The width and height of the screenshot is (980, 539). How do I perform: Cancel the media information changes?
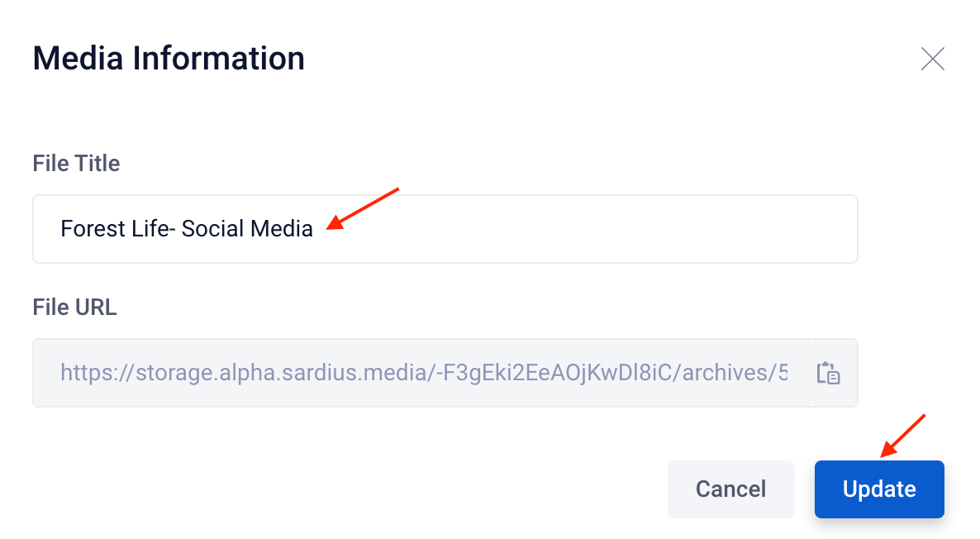coord(730,489)
